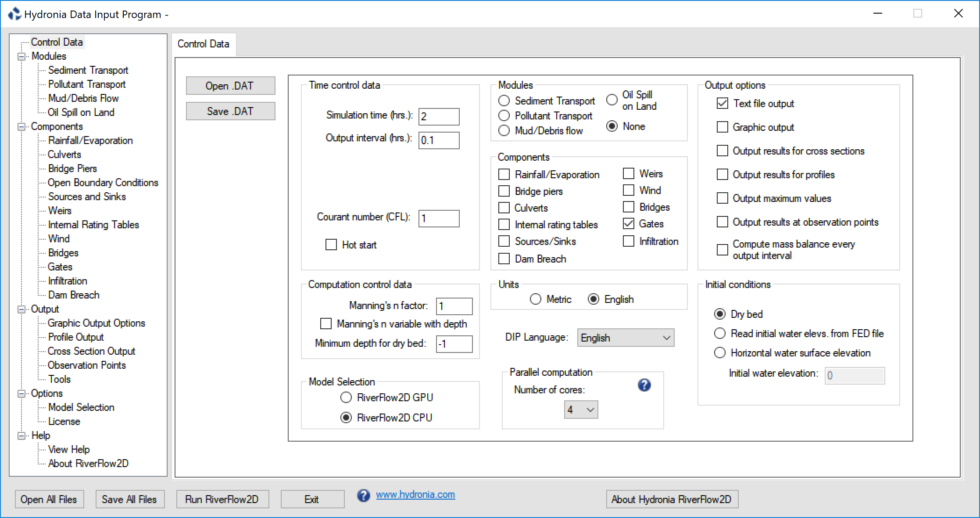Collapse the Options tree node
This screenshot has width=980, height=518.
click(21, 394)
